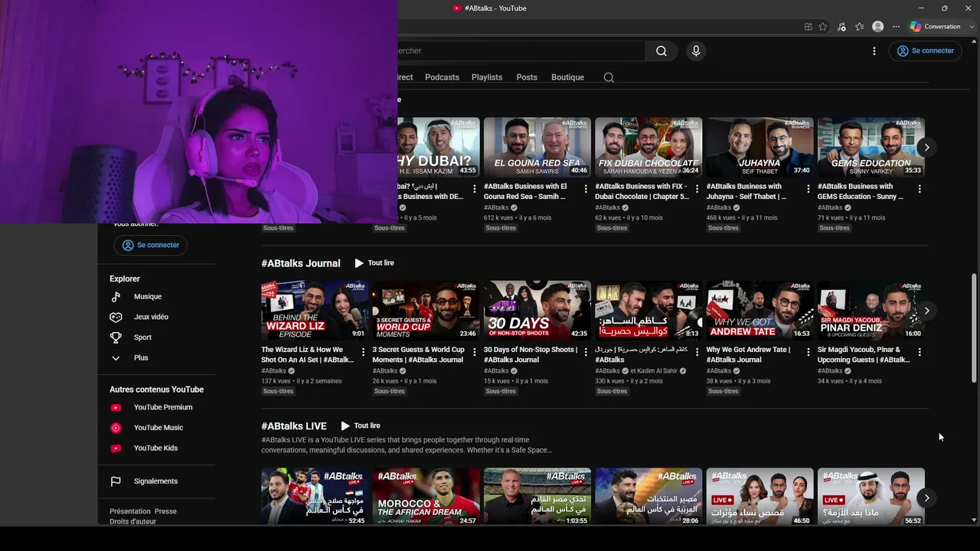Show next videos in the Business row
The image size is (980, 551).
coord(926,148)
